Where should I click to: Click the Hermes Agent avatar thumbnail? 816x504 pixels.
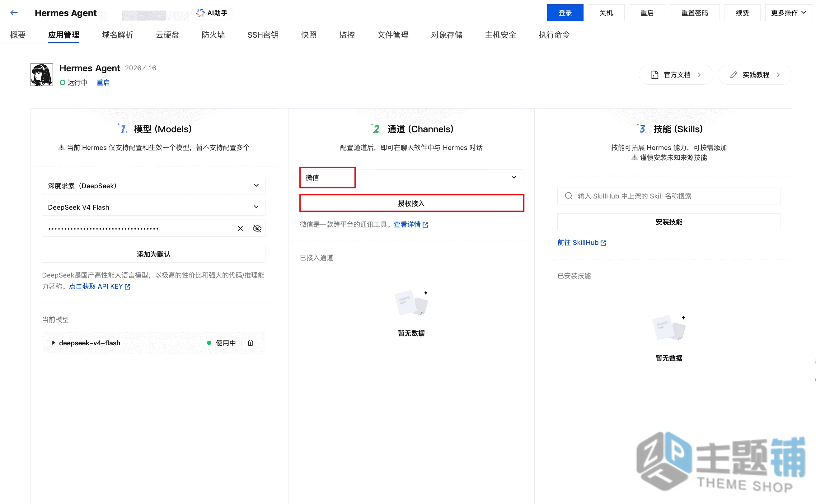pyautogui.click(x=42, y=75)
